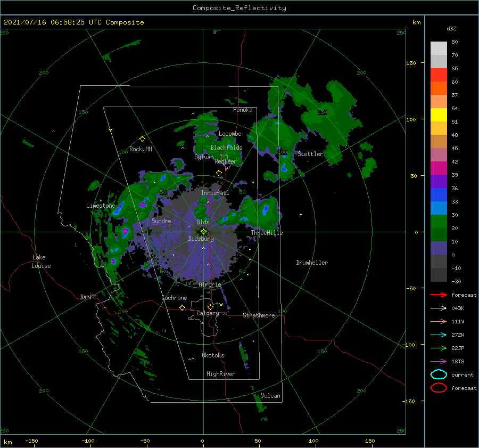Select the blue 33-36 dBZ swatch
Screen dimensions: 479x448
point(439,195)
